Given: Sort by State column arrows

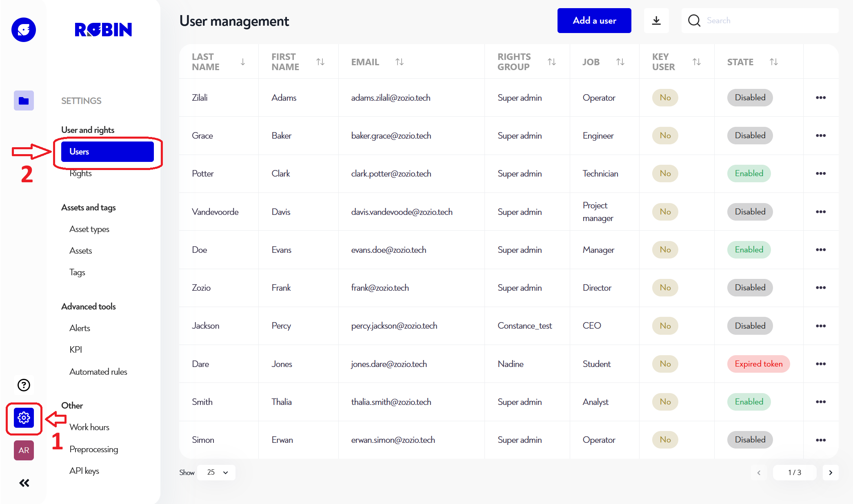Looking at the screenshot, I should (774, 62).
